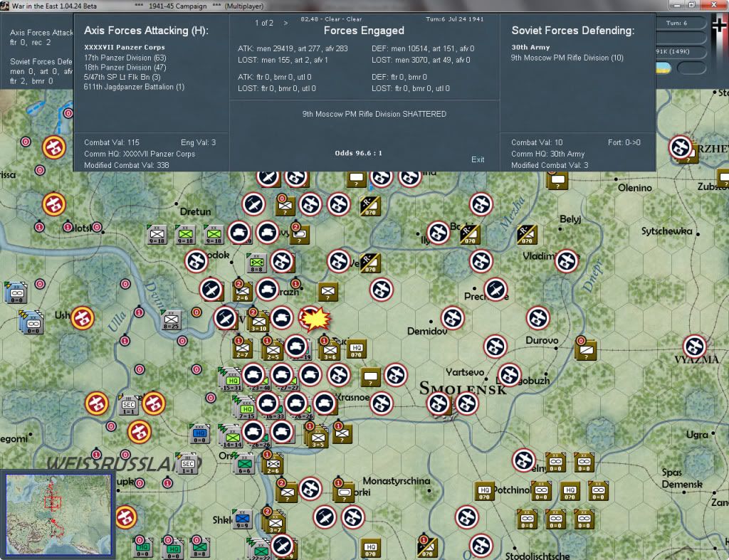Select the green infantry unit 6=6
Screen dimensions: 729x560
[245, 464]
